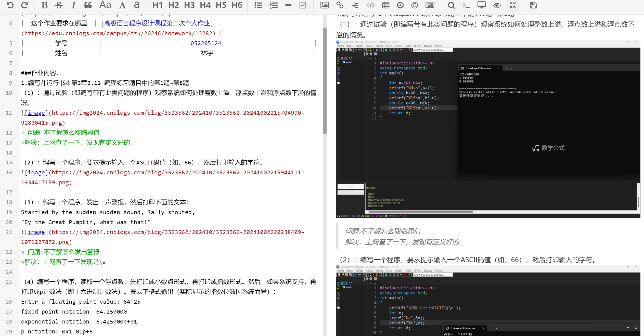Image resolution: width=644 pixels, height=336 pixels.
Task: Click the line '>解决: 上网查了一下发现是\a'
Action: pos(63,262)
